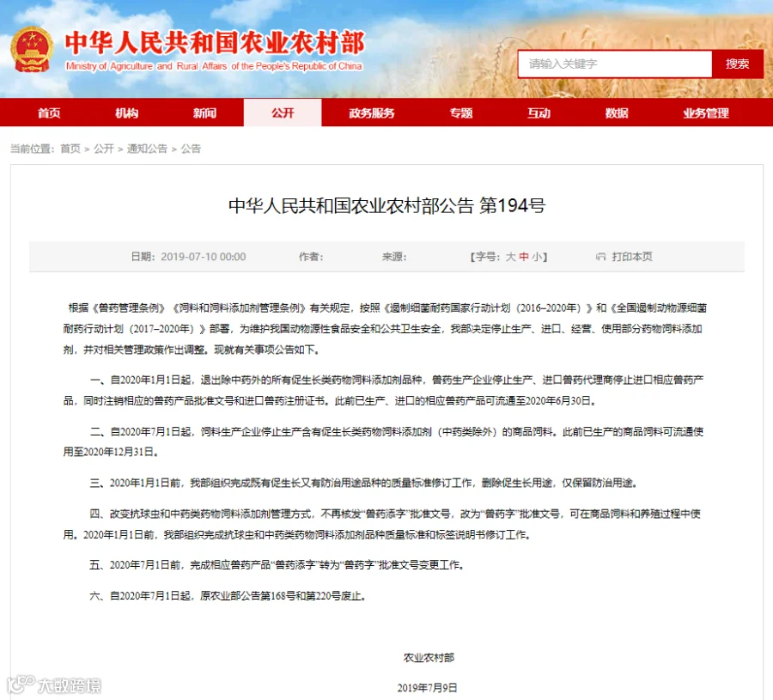Viewport: 773px width, 700px height.
Task: Click the red 搜索 button
Action: click(737, 64)
